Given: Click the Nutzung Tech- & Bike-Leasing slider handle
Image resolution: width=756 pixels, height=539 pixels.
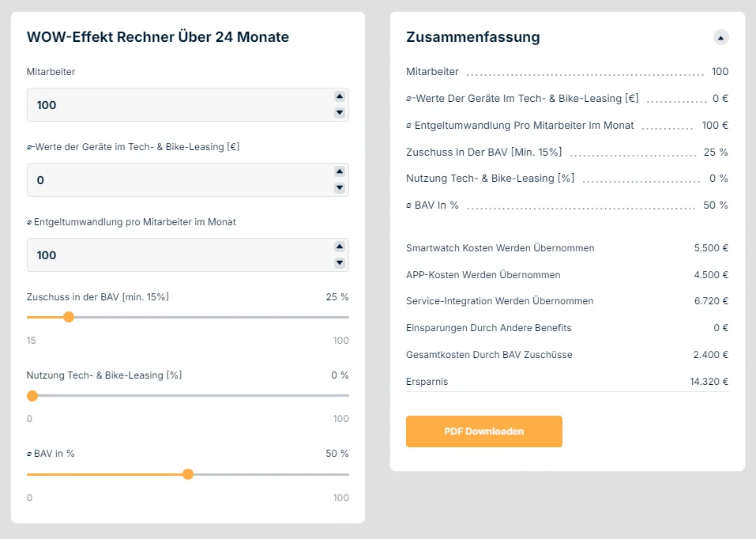Looking at the screenshot, I should [x=32, y=396].
